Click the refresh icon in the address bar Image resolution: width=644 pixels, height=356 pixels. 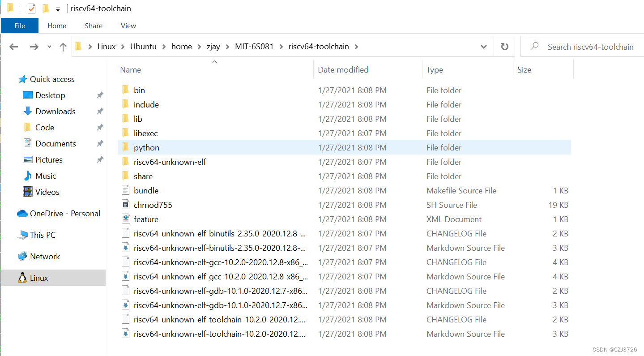[504, 46]
